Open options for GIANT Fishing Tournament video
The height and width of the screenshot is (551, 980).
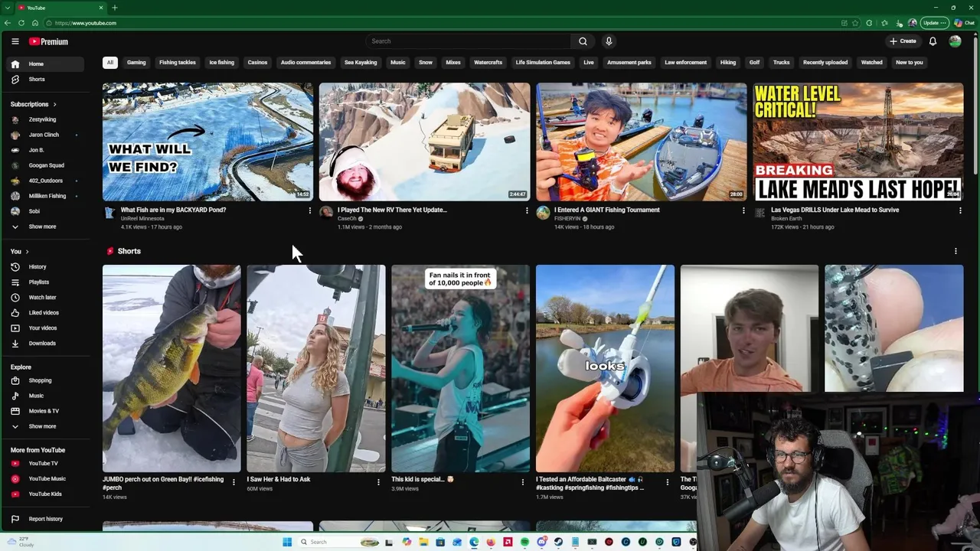pyautogui.click(x=743, y=210)
